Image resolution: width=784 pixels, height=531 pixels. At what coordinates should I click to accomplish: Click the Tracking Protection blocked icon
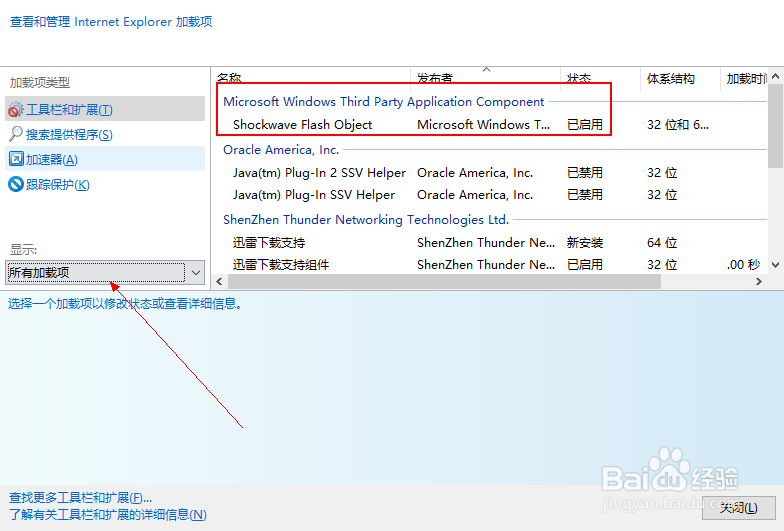[16, 184]
